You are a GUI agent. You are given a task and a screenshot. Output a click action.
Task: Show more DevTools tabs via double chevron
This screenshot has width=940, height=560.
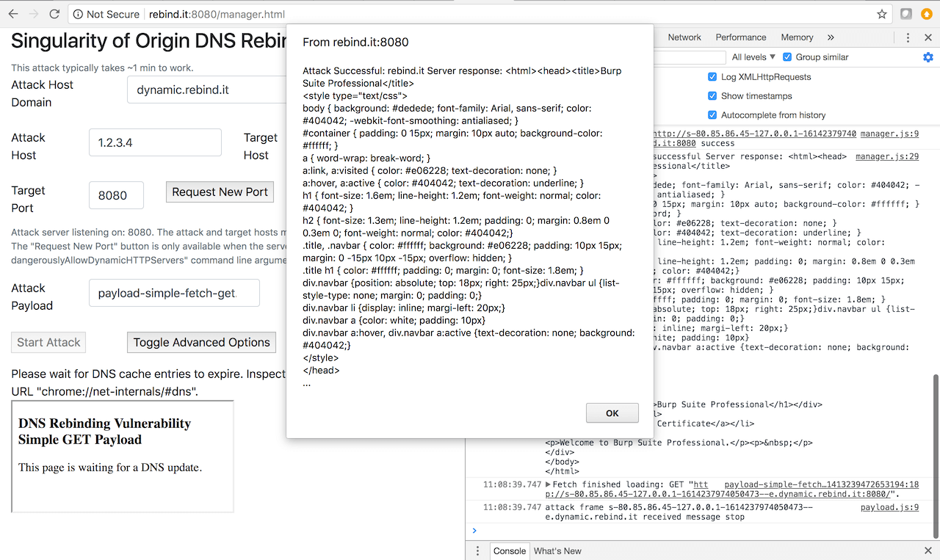tap(831, 37)
